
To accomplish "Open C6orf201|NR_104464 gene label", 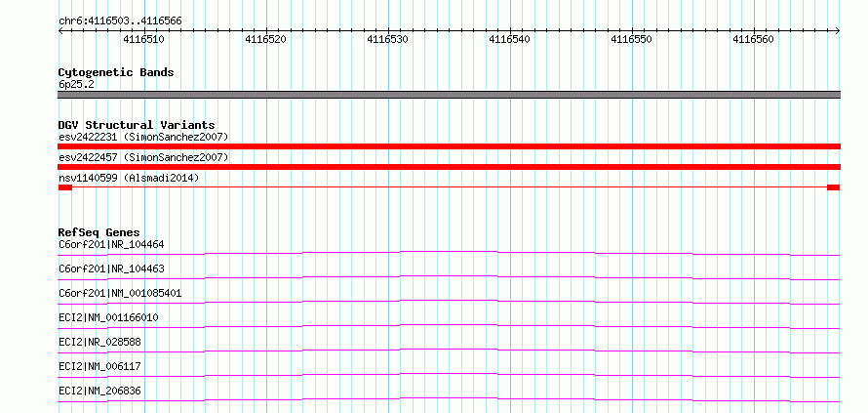I will (111, 244).
